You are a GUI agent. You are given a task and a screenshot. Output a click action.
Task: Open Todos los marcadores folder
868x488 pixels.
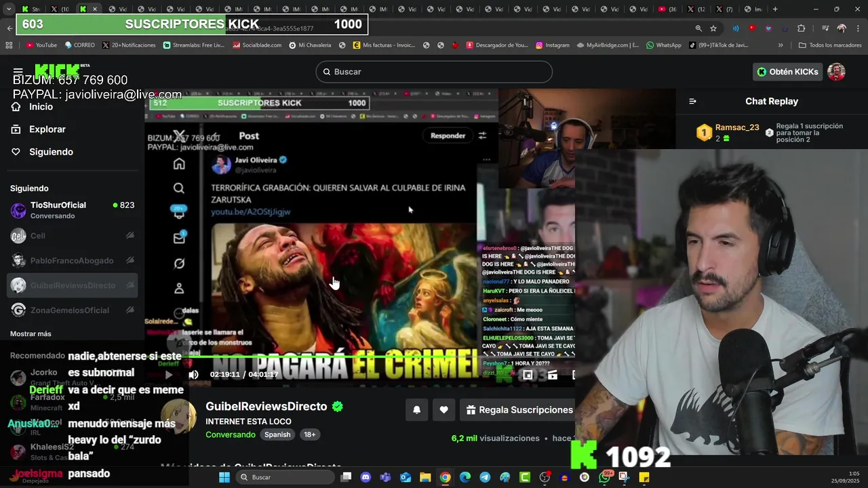click(x=830, y=45)
